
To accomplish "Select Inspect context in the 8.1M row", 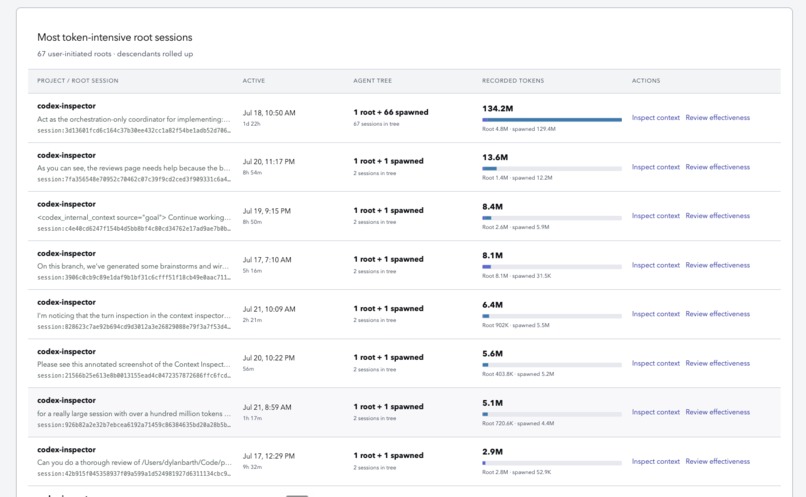I will (x=655, y=265).
